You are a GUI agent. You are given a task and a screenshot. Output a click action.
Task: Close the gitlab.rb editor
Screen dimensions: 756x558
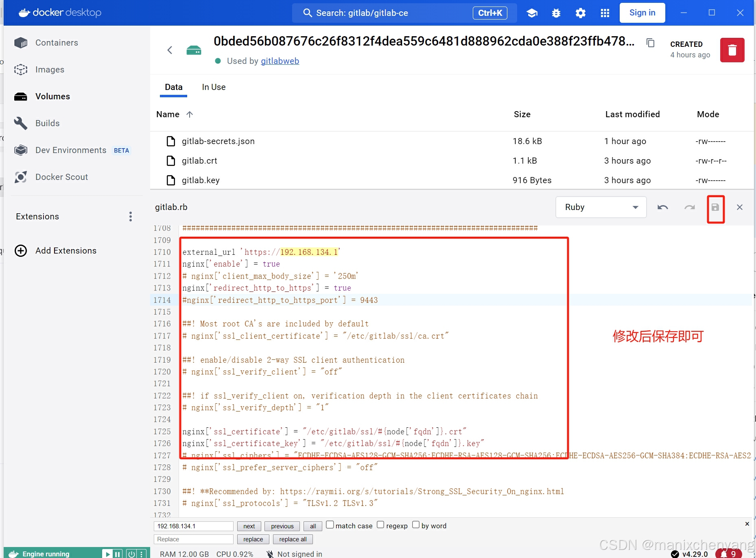(740, 207)
